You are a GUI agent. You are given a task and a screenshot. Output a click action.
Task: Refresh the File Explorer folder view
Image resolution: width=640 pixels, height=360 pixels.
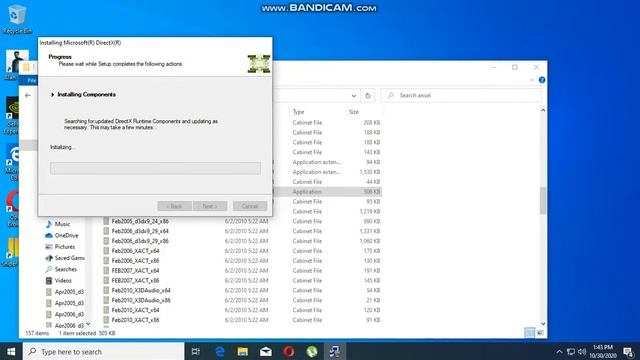click(368, 96)
